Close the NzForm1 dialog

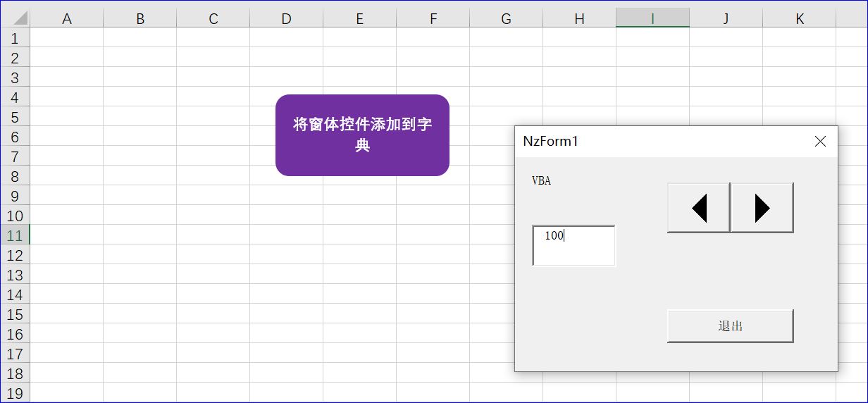coord(820,142)
